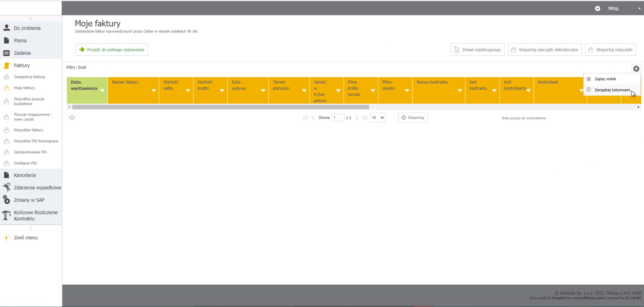Click the Pisma document icon

coord(7,40)
